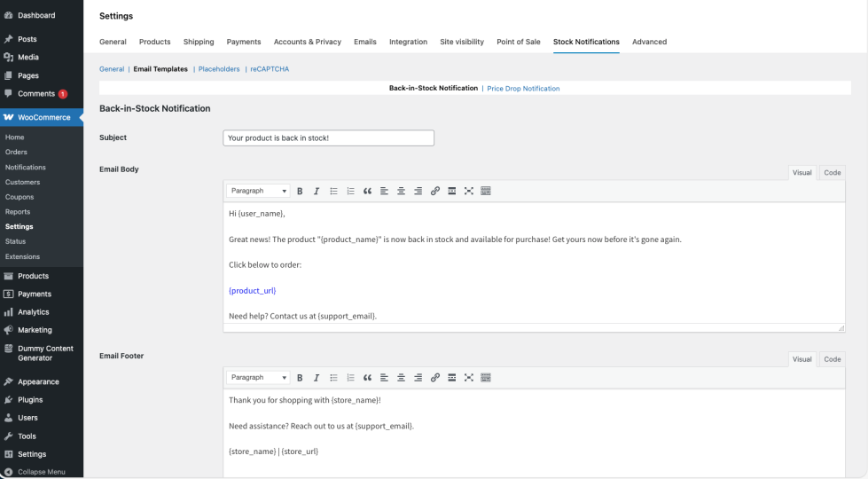Toggle toolbar kitchen sink in Email Body
868x479 pixels.
pyautogui.click(x=486, y=191)
